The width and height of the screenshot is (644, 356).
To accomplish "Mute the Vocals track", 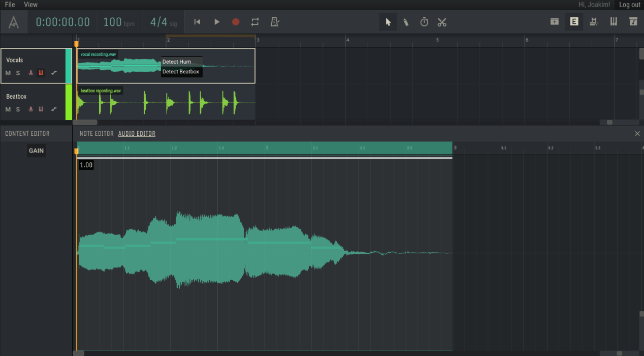I will point(8,73).
